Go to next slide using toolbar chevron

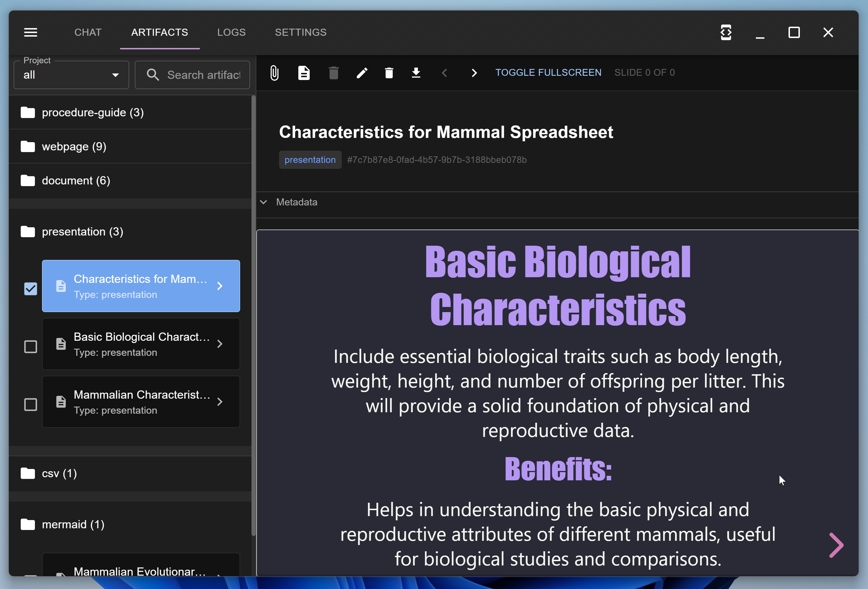click(474, 72)
